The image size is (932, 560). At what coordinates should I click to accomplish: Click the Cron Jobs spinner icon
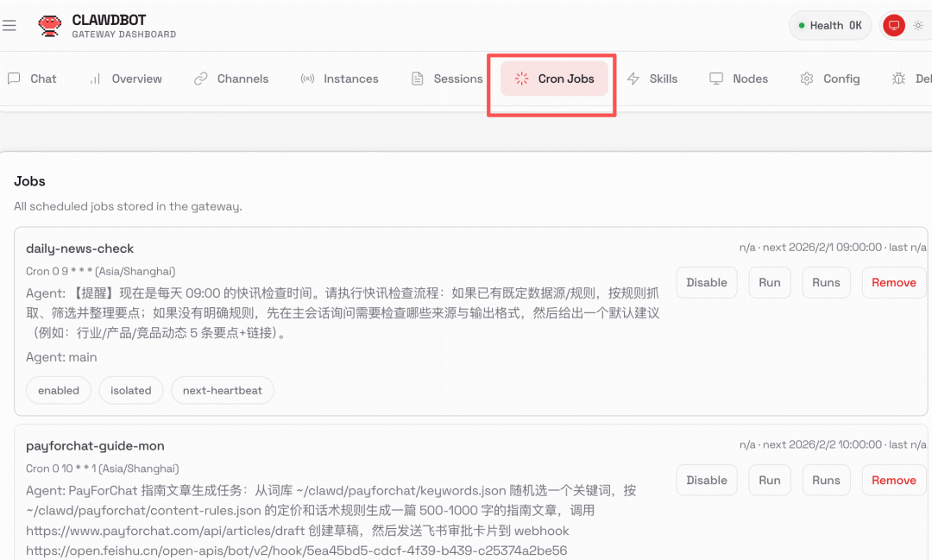tap(521, 79)
